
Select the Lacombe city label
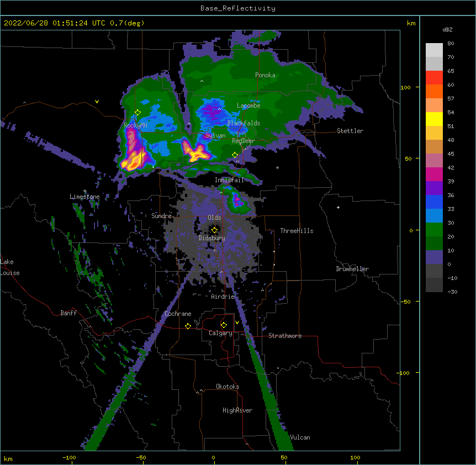coord(248,105)
